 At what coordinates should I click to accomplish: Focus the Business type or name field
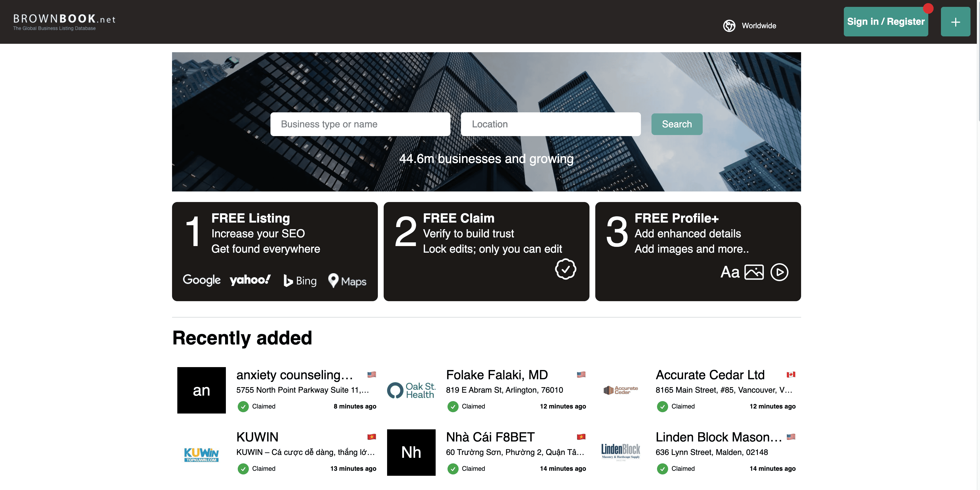[360, 124]
